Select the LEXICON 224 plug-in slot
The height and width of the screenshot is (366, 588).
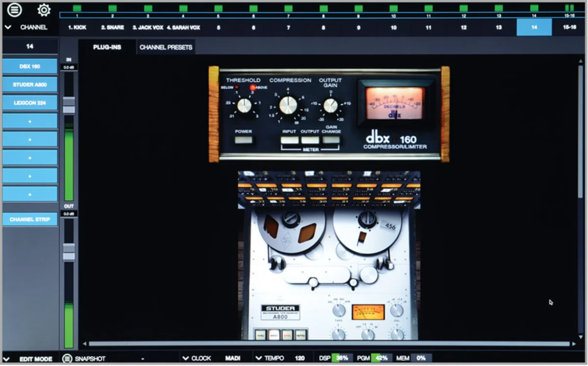30,102
